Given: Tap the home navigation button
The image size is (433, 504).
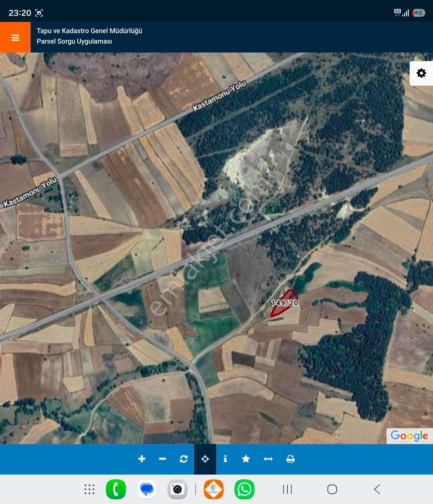Looking at the screenshot, I should pyautogui.click(x=332, y=489).
